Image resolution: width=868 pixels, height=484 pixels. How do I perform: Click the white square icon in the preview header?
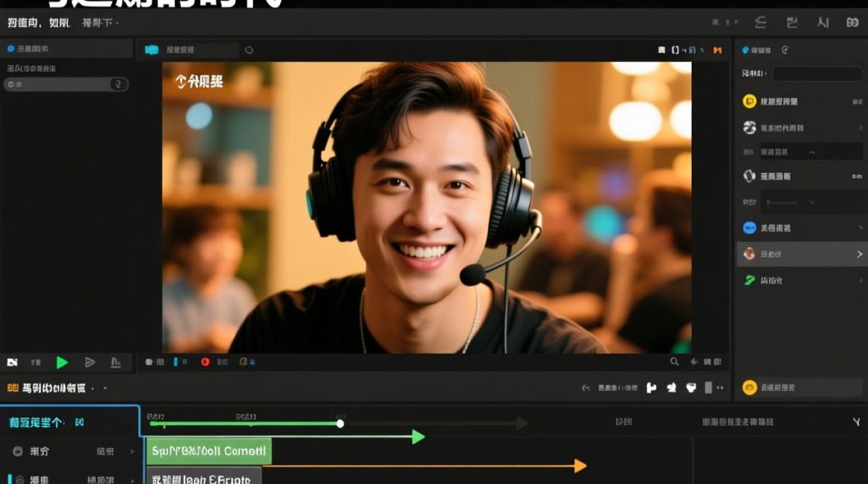coord(661,50)
